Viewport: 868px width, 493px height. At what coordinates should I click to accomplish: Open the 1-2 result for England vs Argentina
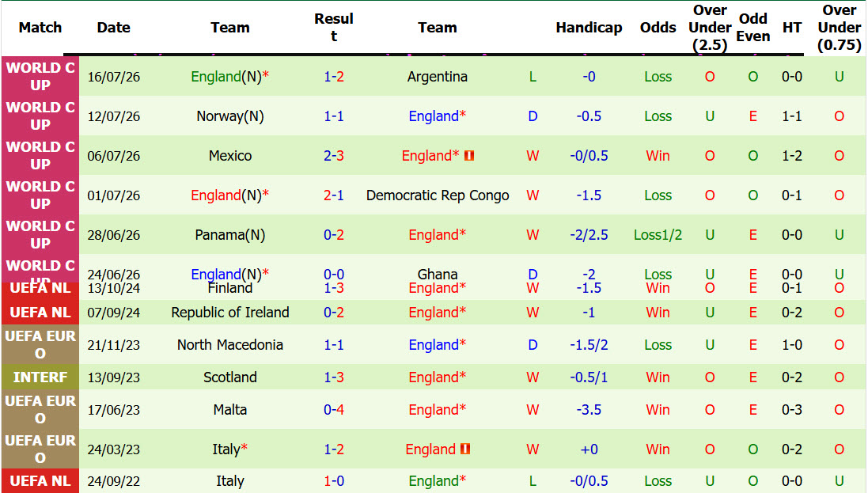(x=334, y=77)
